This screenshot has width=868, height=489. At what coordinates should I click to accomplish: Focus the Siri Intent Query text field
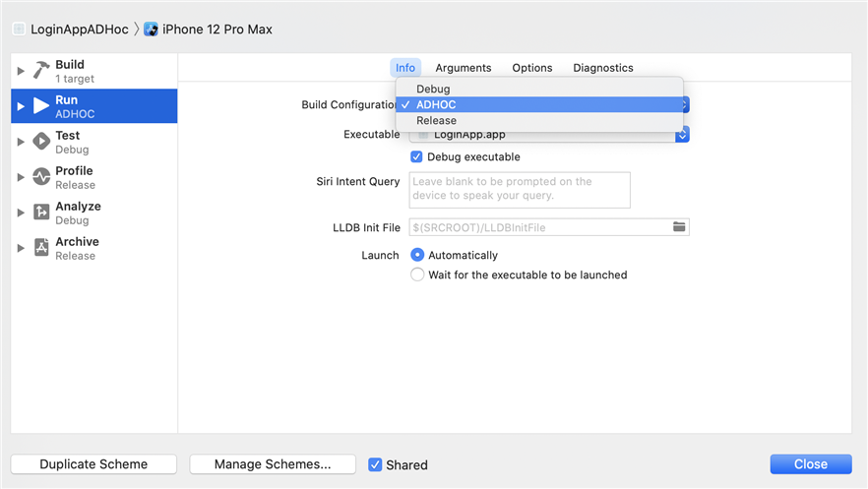click(x=520, y=190)
